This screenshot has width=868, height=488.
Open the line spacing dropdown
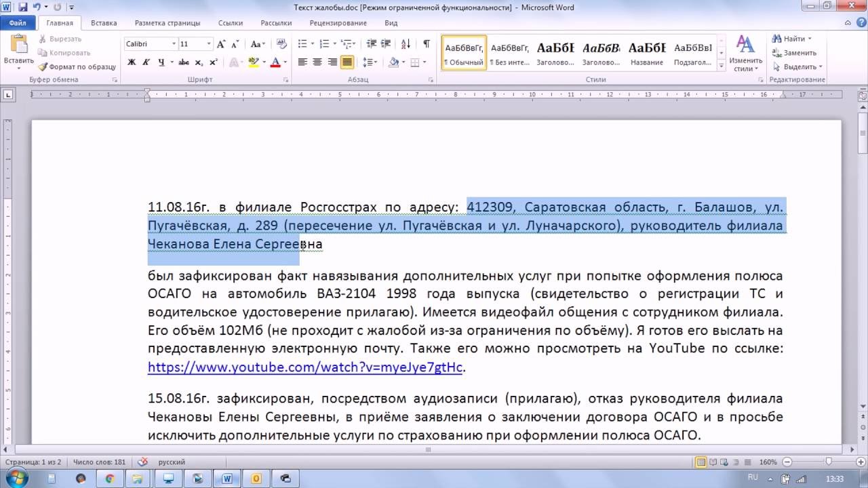(x=370, y=62)
